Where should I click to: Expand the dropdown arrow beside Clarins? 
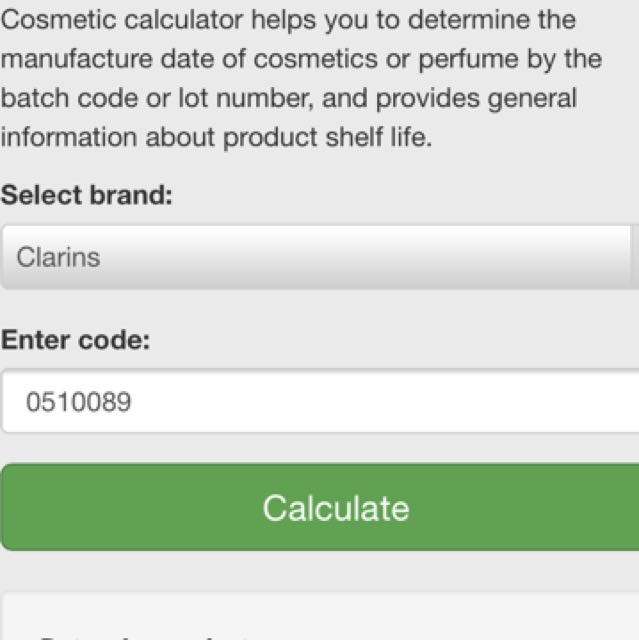pyautogui.click(x=635, y=257)
